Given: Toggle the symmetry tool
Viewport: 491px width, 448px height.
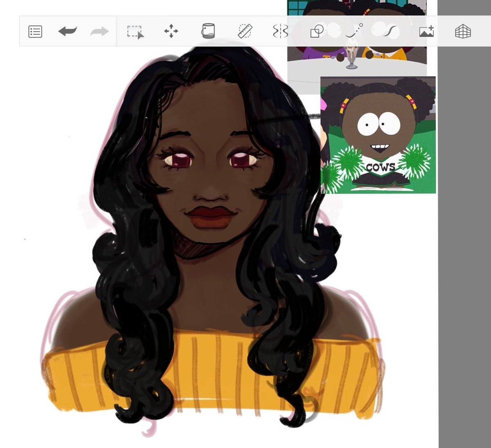Looking at the screenshot, I should [x=280, y=31].
